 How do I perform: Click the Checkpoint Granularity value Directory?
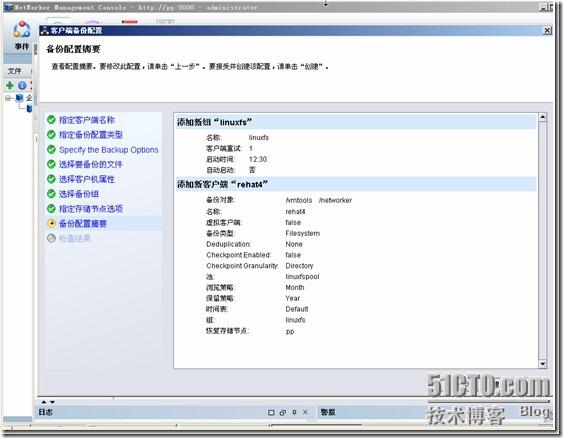(299, 266)
